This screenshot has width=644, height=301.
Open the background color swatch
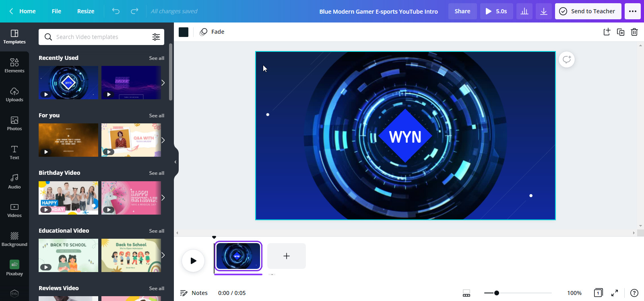point(184,32)
